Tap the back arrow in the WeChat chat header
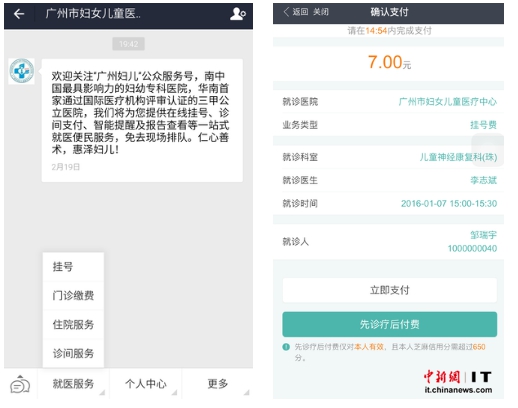Screen dimensions: 518x408 click(19, 14)
